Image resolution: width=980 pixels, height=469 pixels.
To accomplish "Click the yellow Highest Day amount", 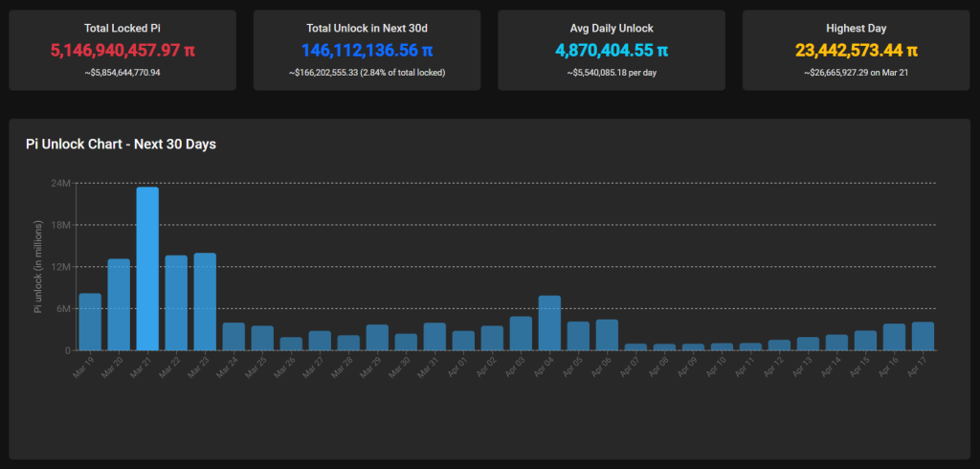I will 856,50.
